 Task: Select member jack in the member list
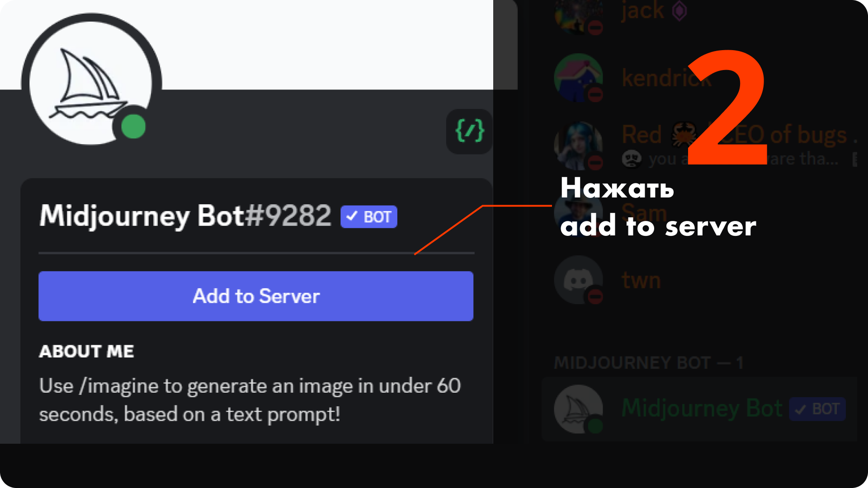coord(642,11)
